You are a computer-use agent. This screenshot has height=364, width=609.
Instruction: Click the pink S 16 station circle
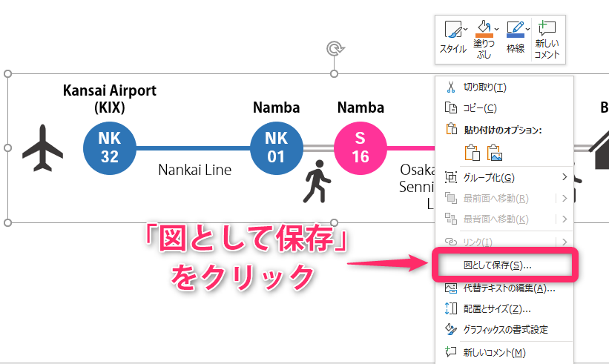pyautogui.click(x=360, y=148)
